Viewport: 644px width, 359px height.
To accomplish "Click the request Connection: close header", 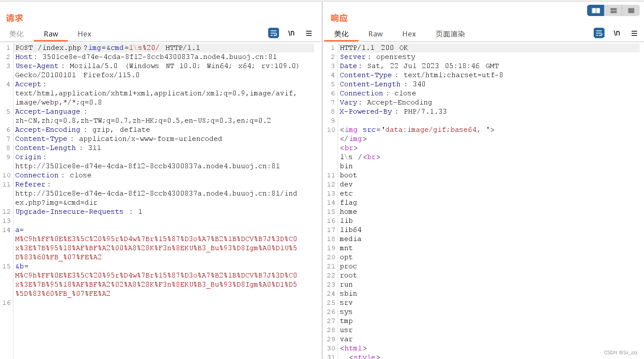I will tap(53, 175).
